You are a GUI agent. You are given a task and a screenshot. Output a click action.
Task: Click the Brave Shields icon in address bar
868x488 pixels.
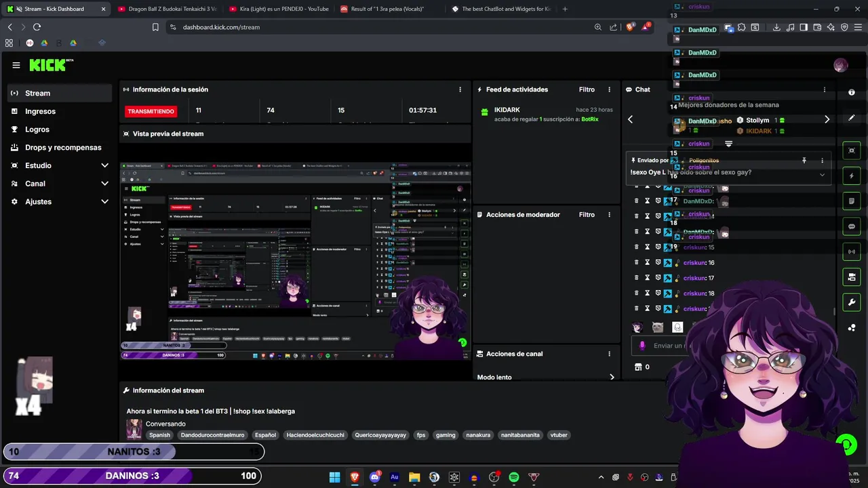[x=629, y=27]
